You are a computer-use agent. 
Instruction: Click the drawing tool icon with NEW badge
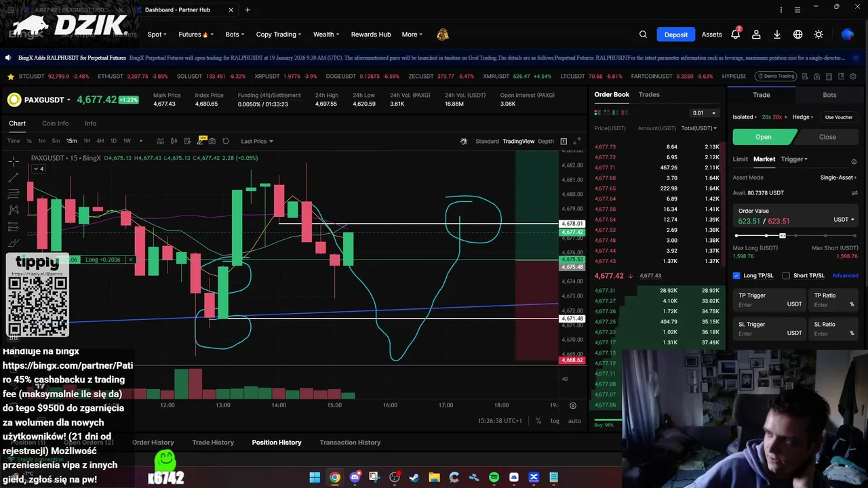coord(201,140)
